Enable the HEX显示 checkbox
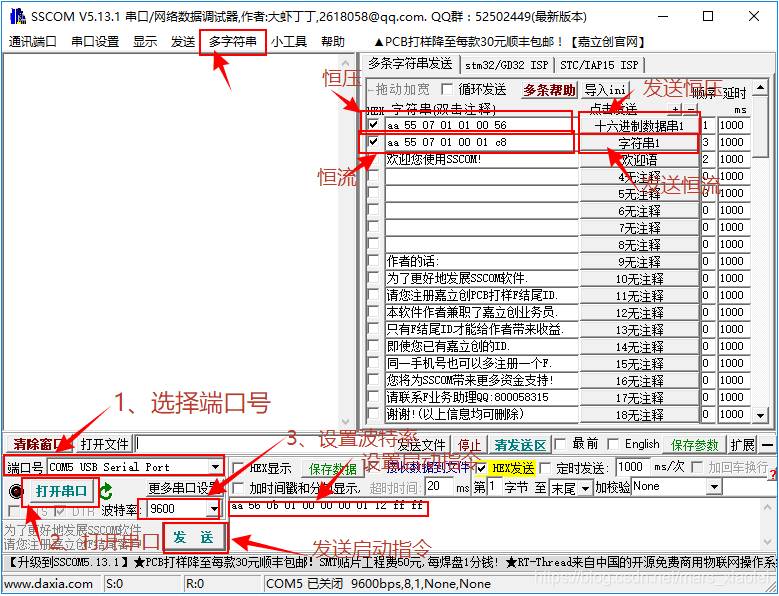Image resolution: width=779 pixels, height=596 pixels. click(x=238, y=468)
